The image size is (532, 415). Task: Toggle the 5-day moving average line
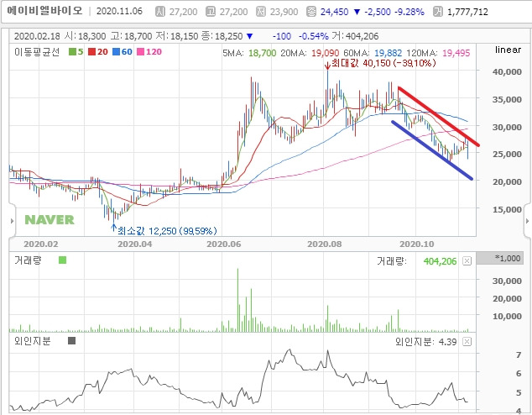(76, 51)
